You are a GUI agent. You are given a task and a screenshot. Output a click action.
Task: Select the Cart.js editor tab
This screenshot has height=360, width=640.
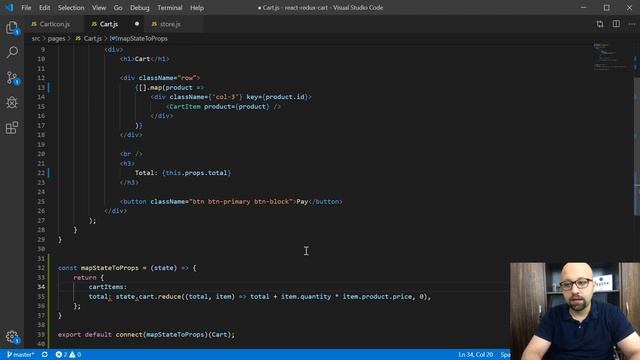coord(109,24)
